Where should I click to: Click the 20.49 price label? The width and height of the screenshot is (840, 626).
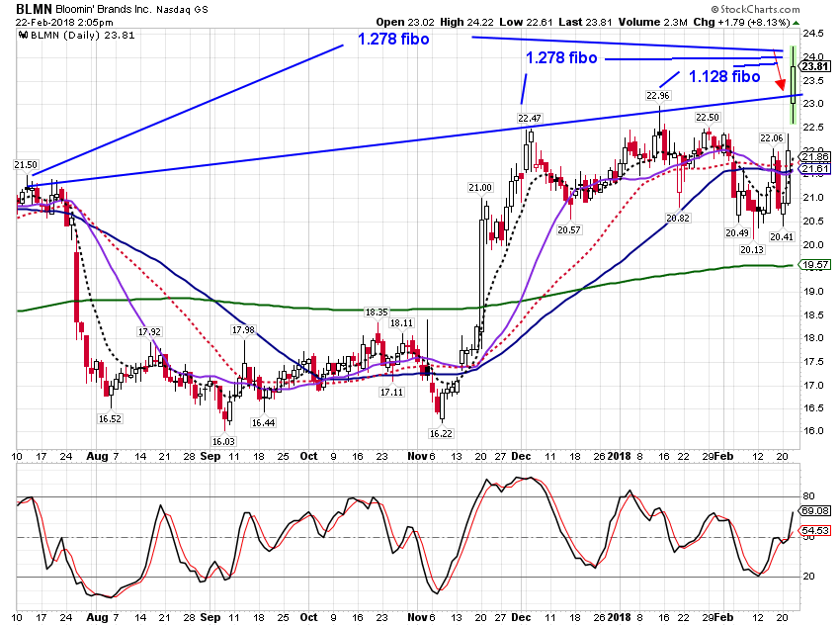click(x=737, y=233)
